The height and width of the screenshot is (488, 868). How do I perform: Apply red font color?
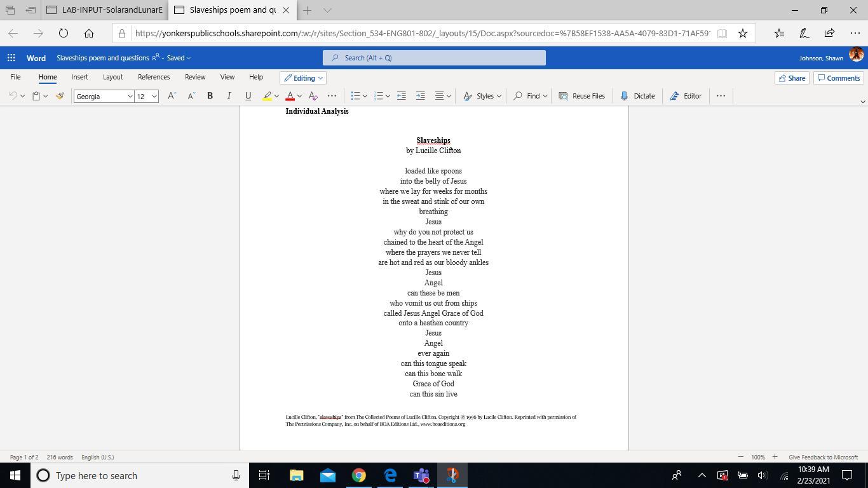pyautogui.click(x=290, y=96)
